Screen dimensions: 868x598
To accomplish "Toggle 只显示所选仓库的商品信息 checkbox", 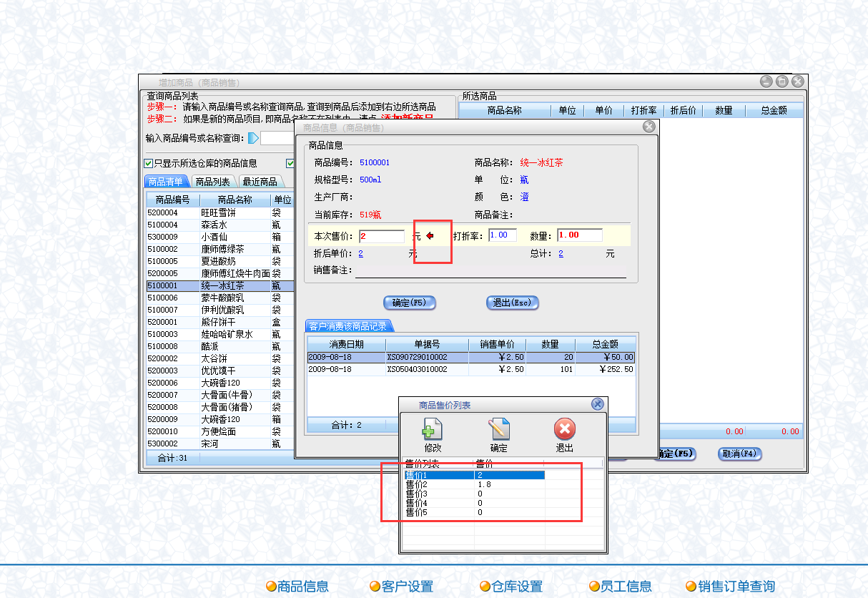I will 149,163.
